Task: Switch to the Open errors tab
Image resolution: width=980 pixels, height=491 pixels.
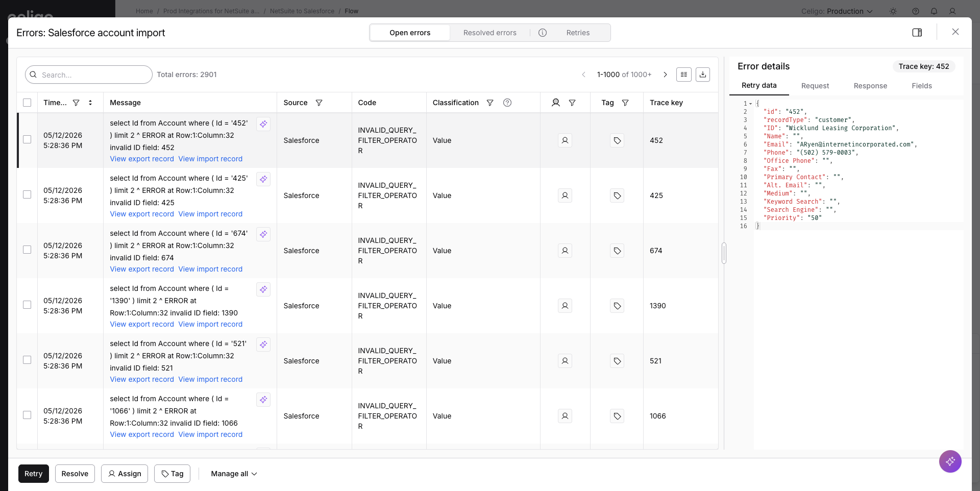Action: pyautogui.click(x=410, y=33)
